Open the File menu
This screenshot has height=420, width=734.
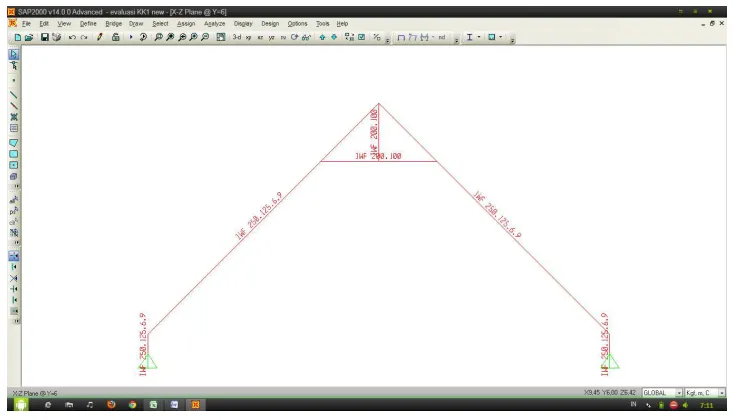coord(26,23)
